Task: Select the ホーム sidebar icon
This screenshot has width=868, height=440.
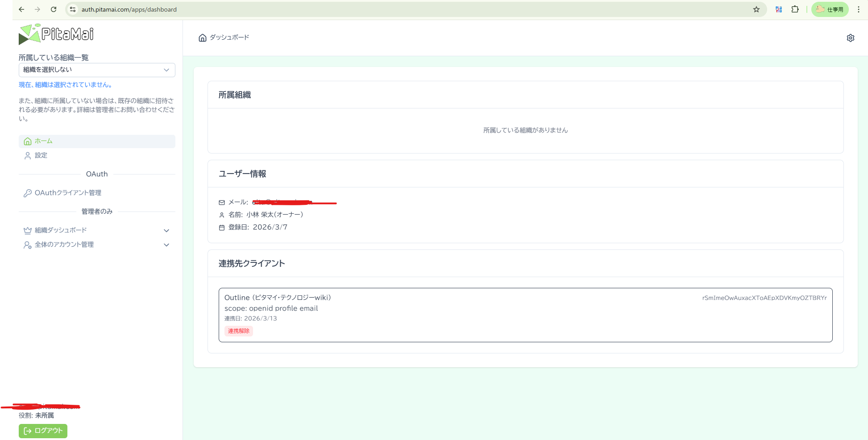Action: pos(28,141)
